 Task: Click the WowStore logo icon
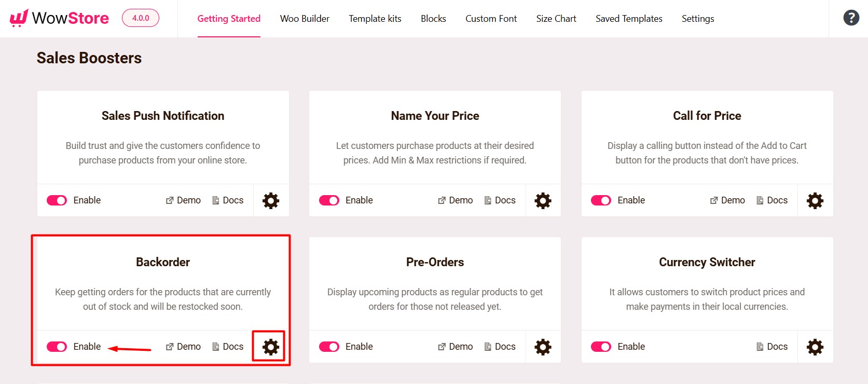point(18,17)
